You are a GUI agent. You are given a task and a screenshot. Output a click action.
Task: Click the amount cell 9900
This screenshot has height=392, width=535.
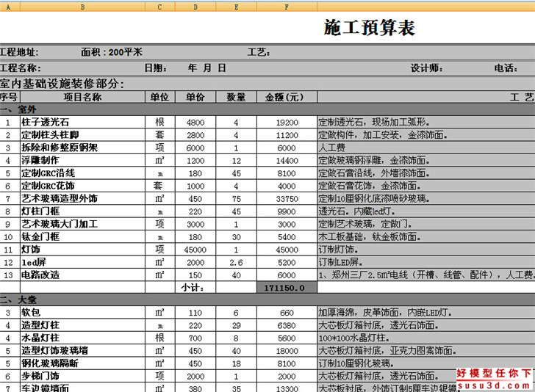(x=287, y=211)
